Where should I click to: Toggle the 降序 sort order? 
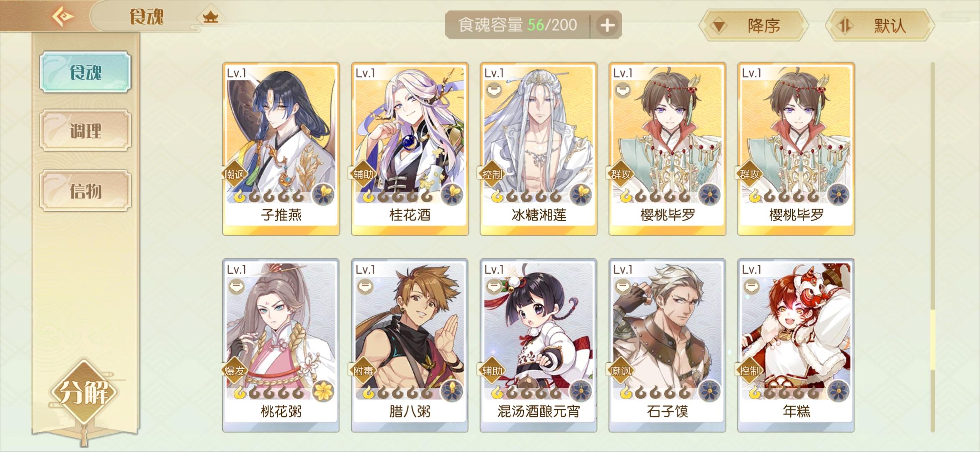754,26
